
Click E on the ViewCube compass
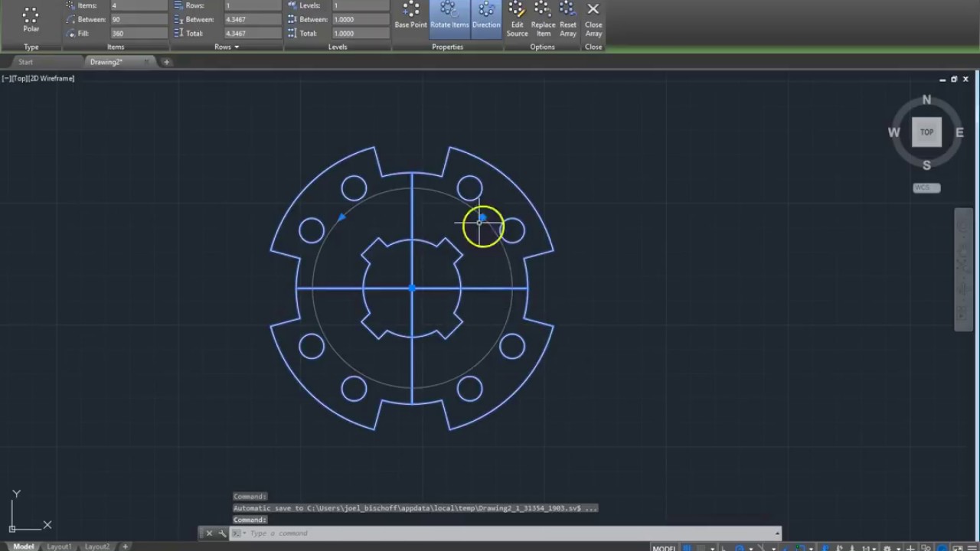959,132
